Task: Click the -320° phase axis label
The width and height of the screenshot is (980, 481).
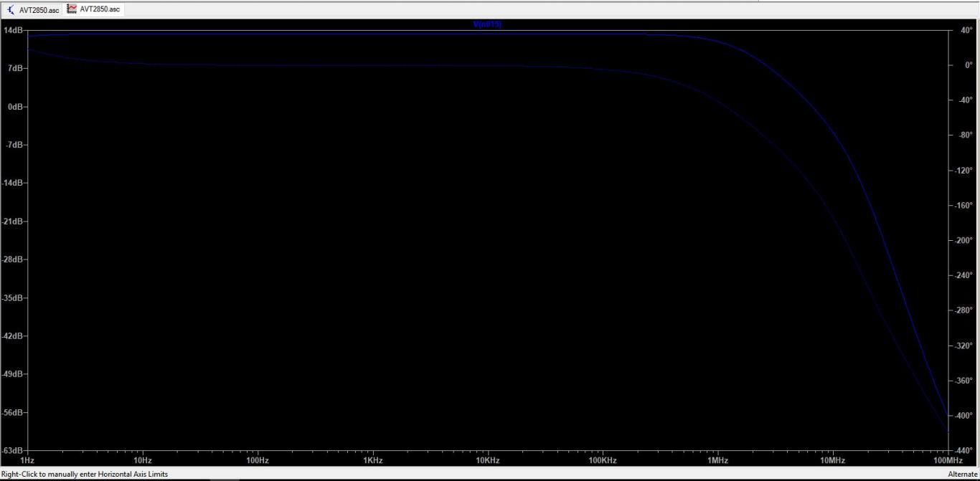Action: point(964,346)
